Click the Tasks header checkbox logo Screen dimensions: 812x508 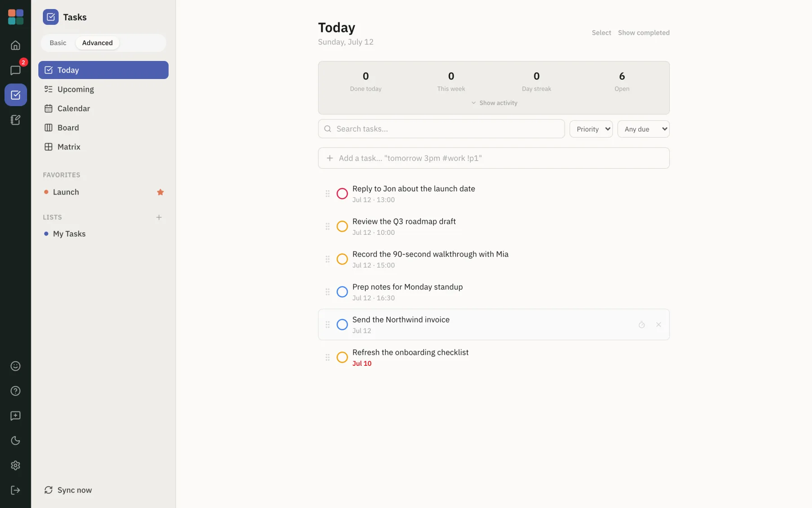tap(51, 17)
